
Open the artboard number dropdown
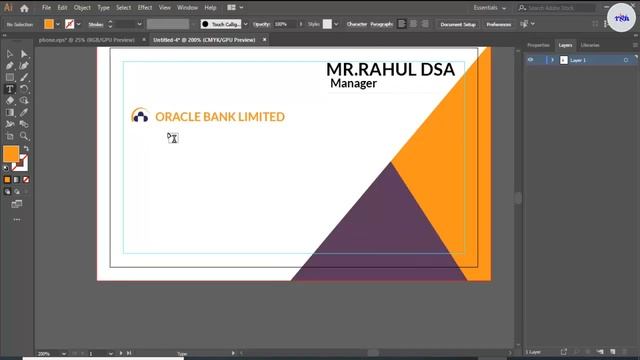tap(111, 353)
